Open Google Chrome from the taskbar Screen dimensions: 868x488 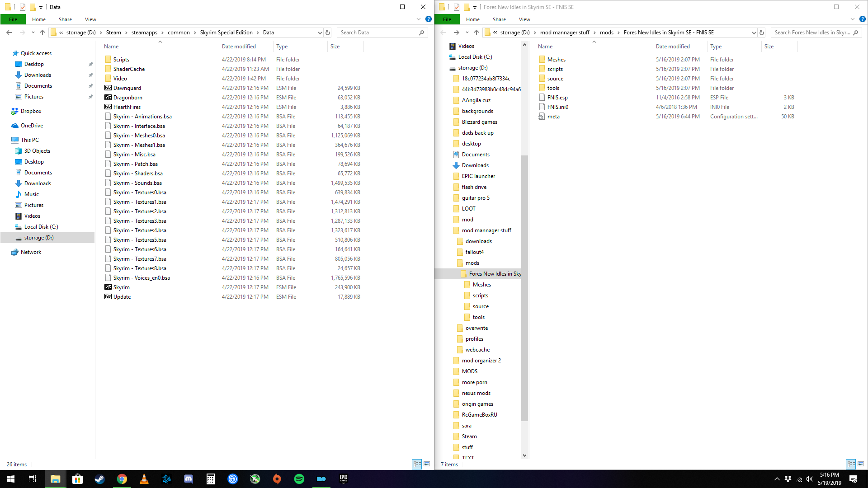click(x=122, y=479)
